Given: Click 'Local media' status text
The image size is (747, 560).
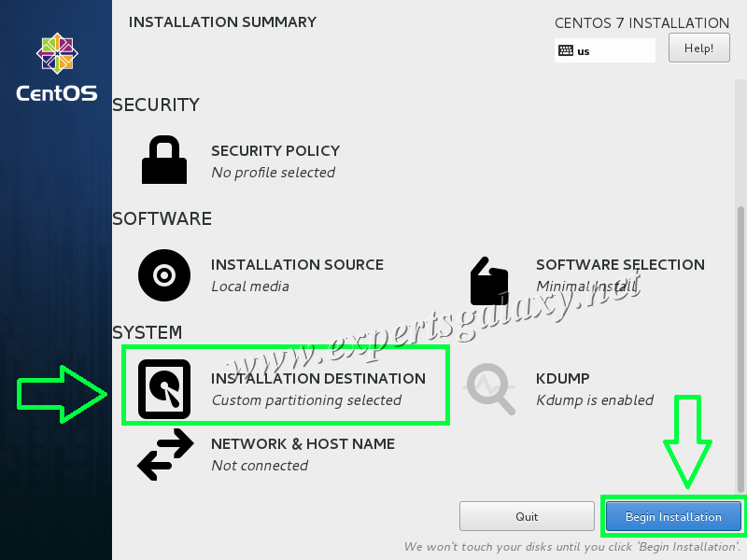Looking at the screenshot, I should click(x=250, y=287).
